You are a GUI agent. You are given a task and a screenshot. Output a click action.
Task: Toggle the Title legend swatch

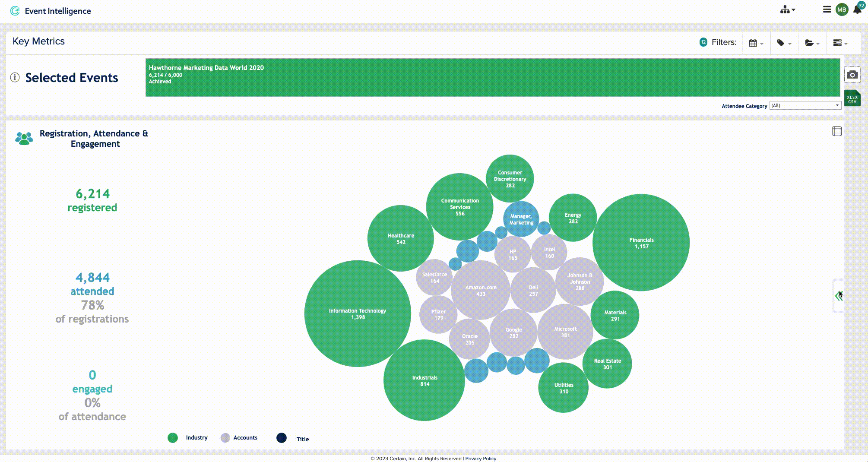[282, 438]
